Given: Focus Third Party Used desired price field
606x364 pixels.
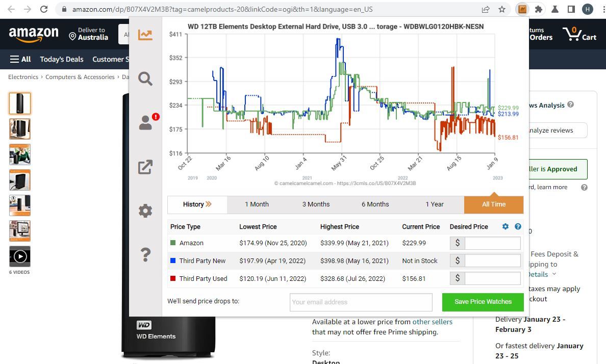Looking at the screenshot, I should click(x=492, y=278).
